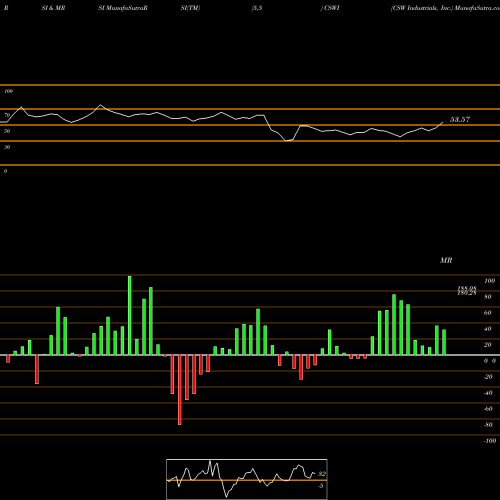Click the -20 label on MR axis
500x500 pixels.
coord(488,377)
